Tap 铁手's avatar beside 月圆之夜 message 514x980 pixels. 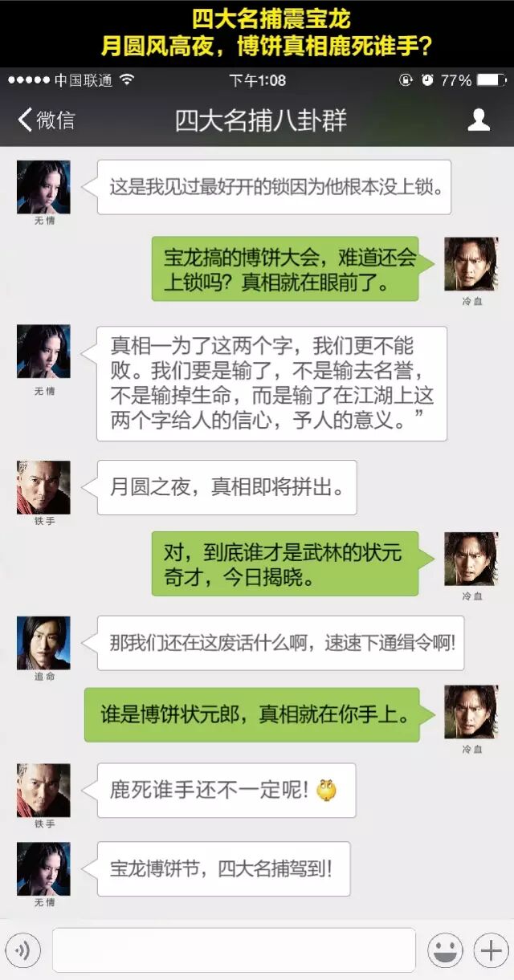click(x=43, y=487)
